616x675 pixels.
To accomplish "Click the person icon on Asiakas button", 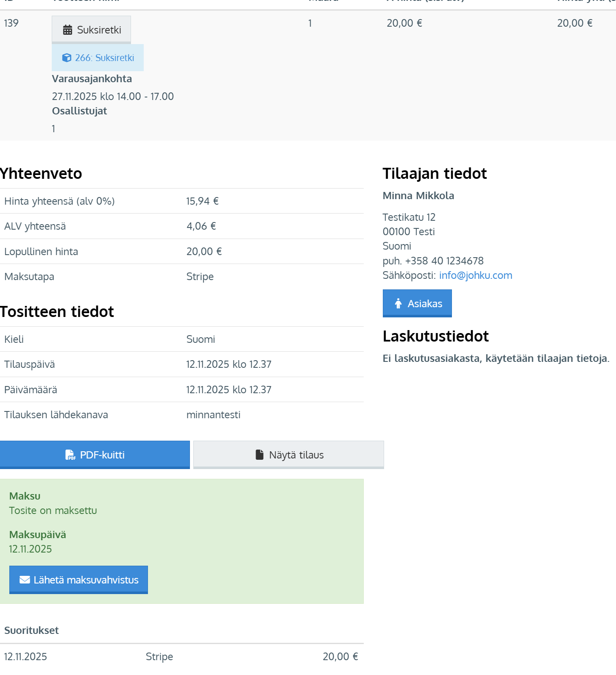I will 398,303.
